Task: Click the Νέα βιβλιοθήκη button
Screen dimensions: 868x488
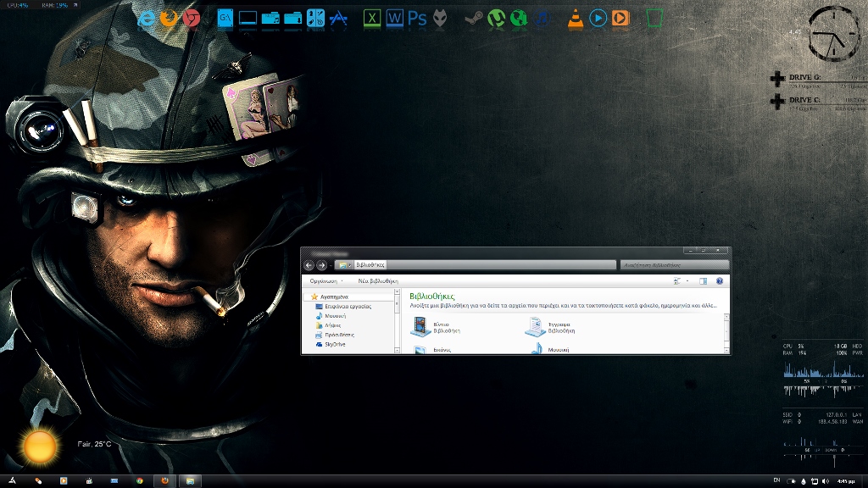Action: pos(378,281)
